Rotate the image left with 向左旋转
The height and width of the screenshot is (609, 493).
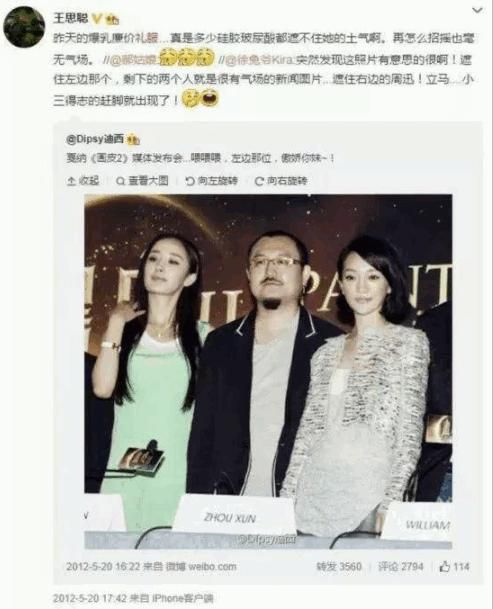(x=212, y=181)
